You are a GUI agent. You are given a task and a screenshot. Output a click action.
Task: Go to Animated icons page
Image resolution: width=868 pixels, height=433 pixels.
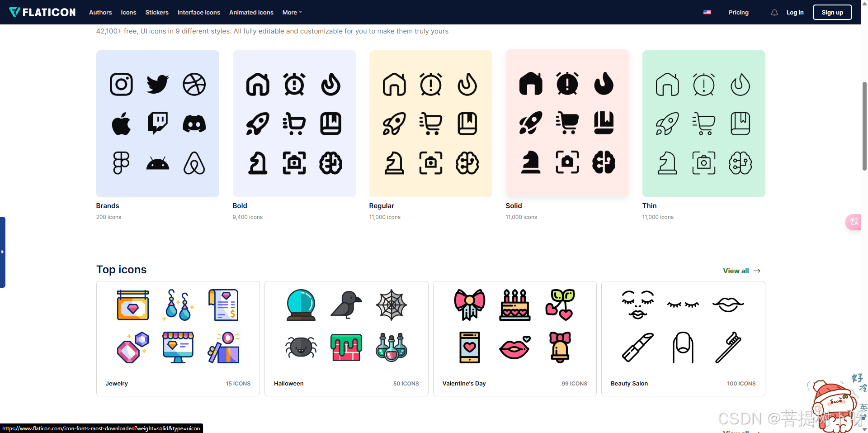(x=251, y=12)
